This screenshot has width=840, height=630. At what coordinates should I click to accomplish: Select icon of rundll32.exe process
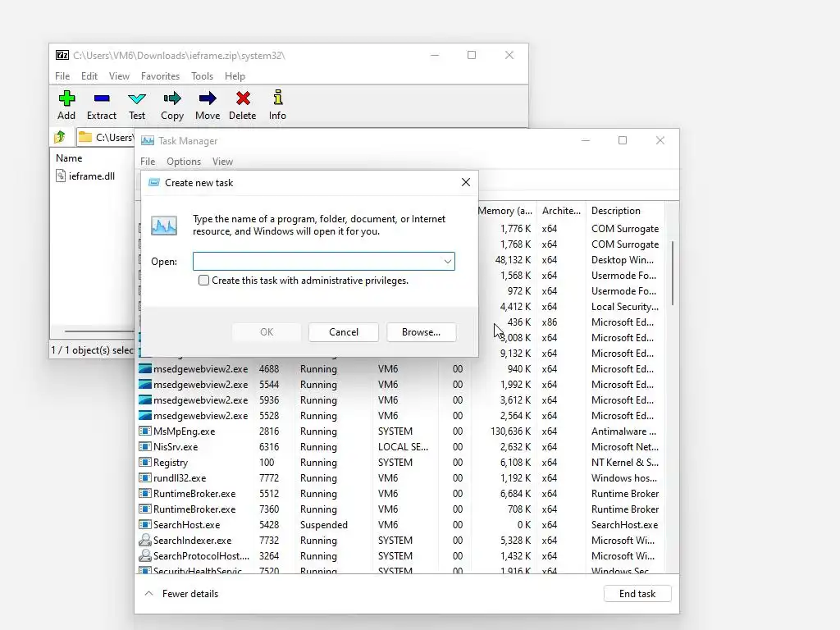[144, 478]
